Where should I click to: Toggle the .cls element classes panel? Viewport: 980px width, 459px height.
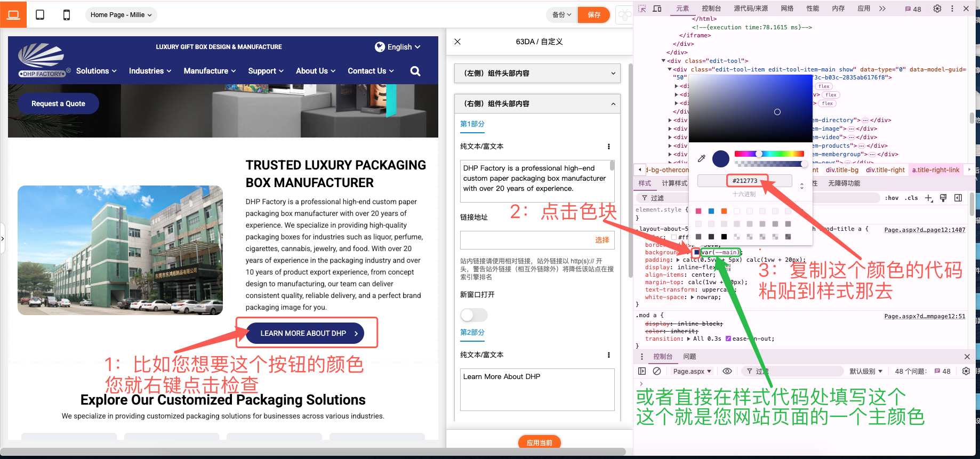[x=911, y=198]
